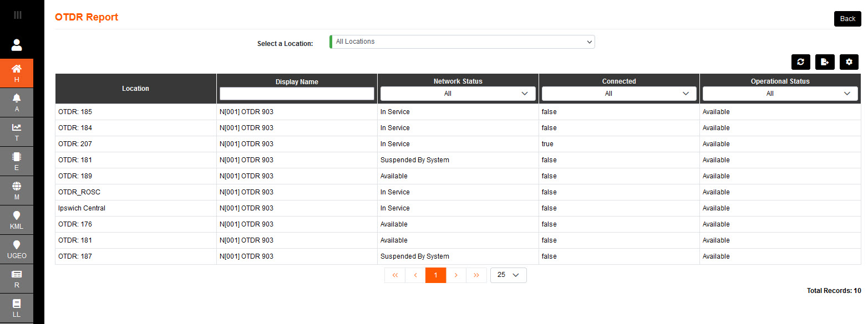This screenshot has height=324, width=868.
Task: Open the Alarms section in the sidebar
Action: (x=17, y=102)
